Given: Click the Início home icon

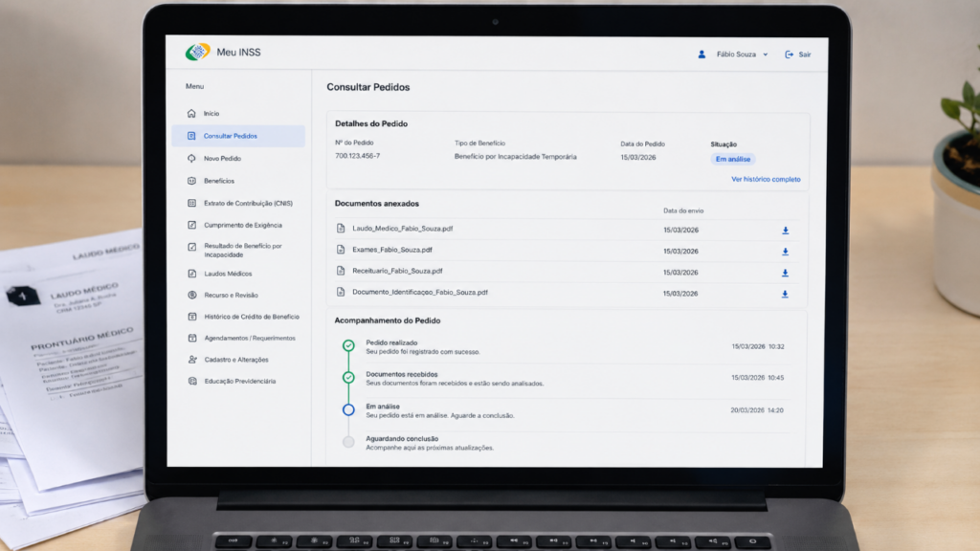Looking at the screenshot, I should (191, 114).
